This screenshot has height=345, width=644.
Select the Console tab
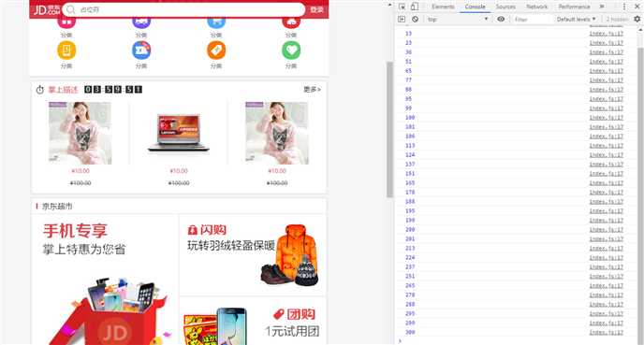(475, 7)
